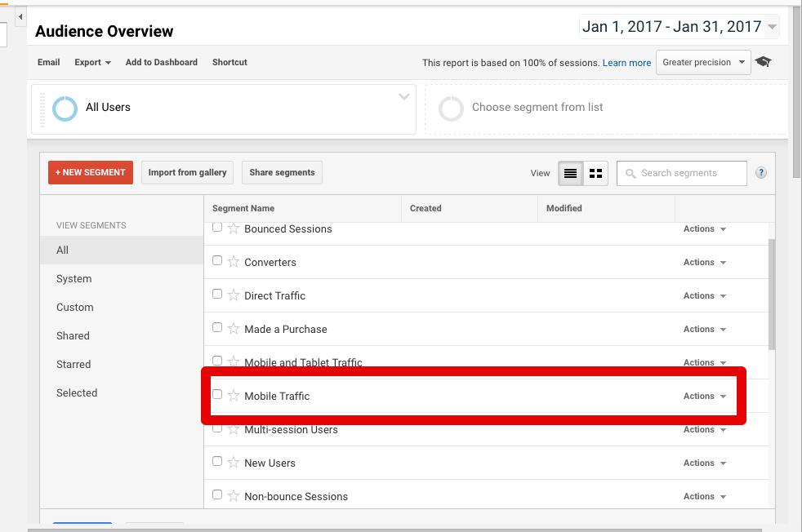Click Add to Dashboard

[162, 62]
